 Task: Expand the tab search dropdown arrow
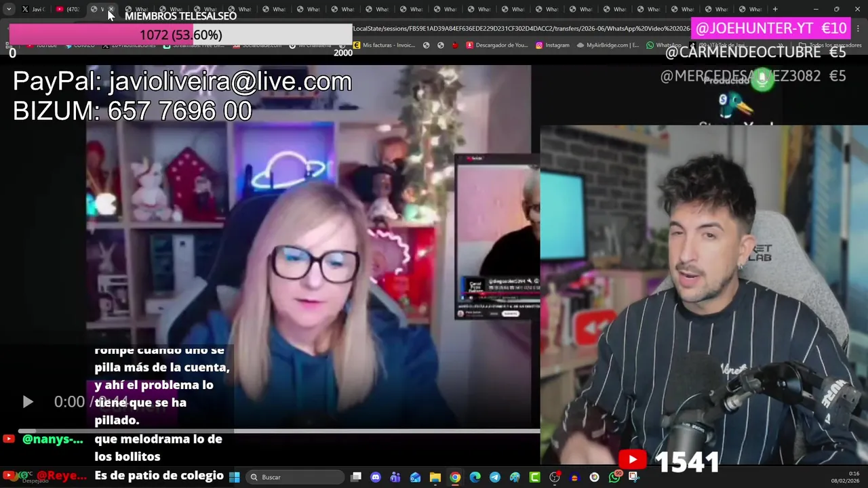coord(9,9)
